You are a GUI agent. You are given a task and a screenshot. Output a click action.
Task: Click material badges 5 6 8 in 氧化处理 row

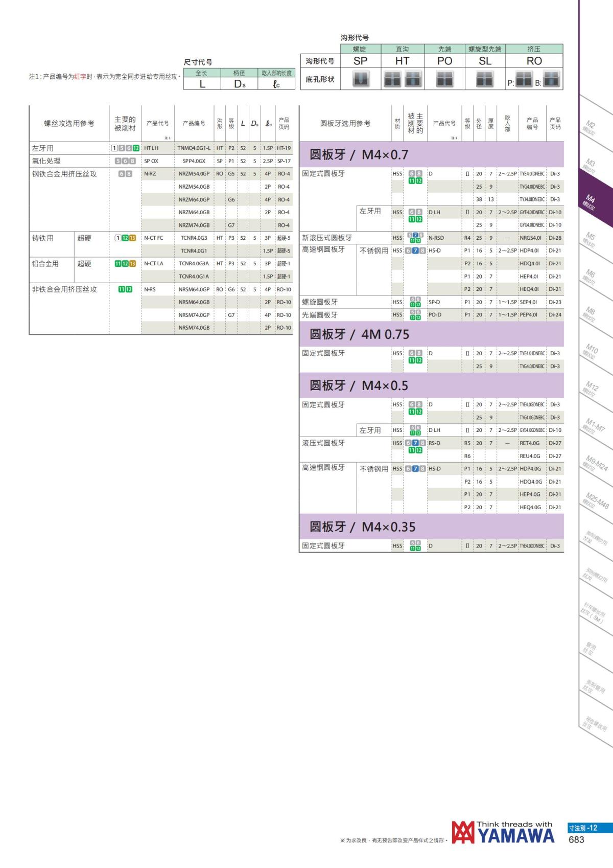click(x=125, y=161)
